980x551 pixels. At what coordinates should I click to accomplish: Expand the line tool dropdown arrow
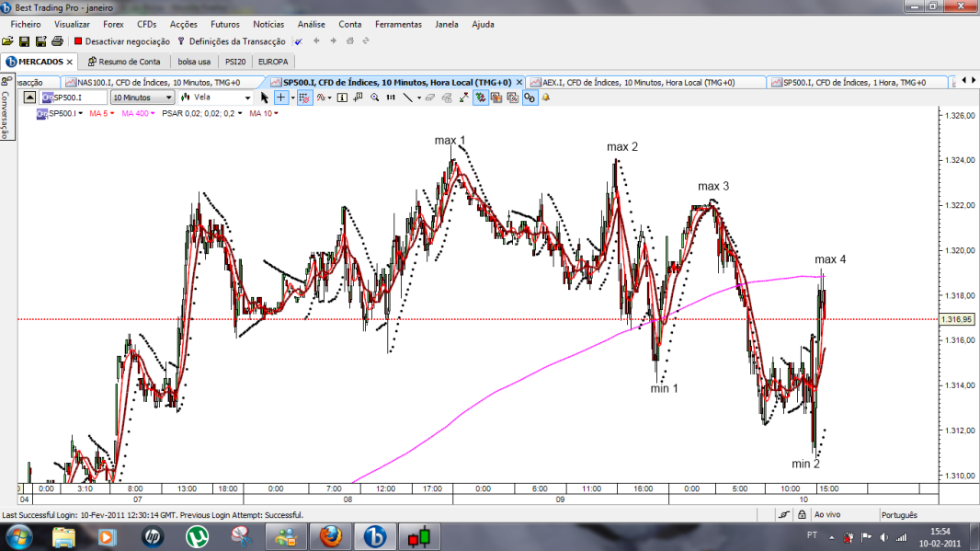click(x=418, y=98)
